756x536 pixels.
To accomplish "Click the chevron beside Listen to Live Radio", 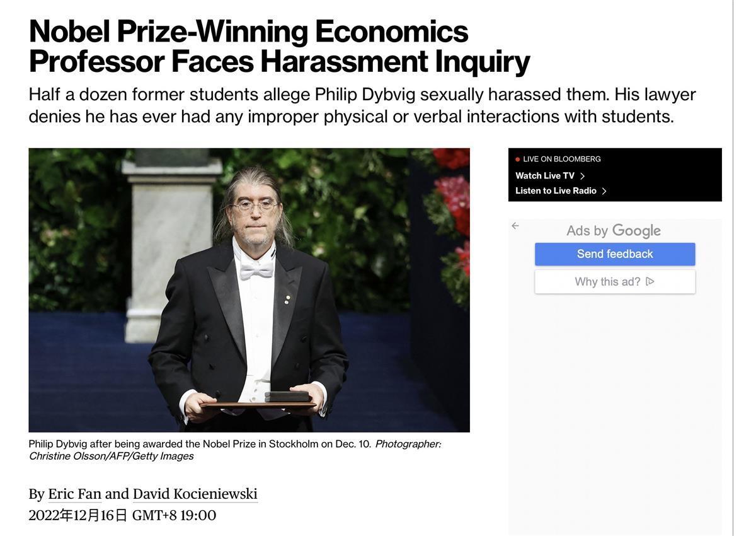I will click(x=604, y=191).
